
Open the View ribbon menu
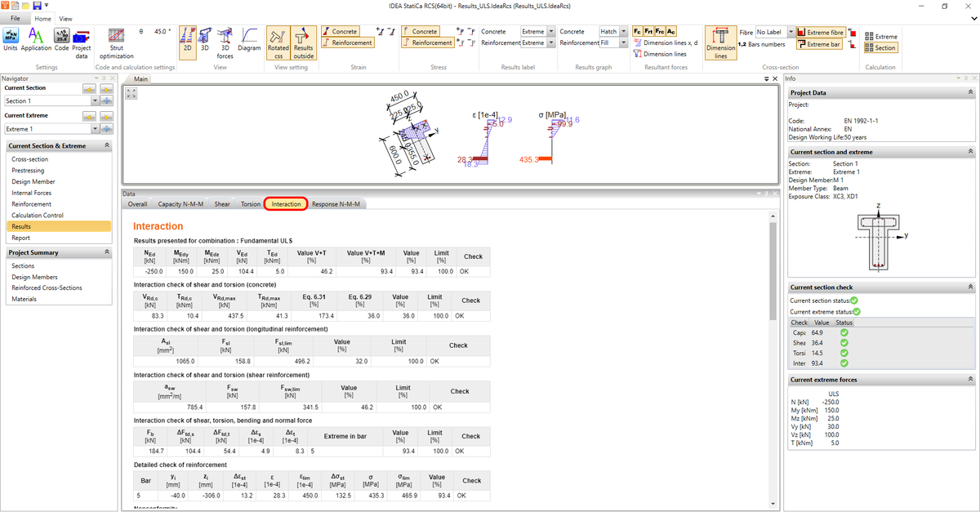tap(65, 18)
